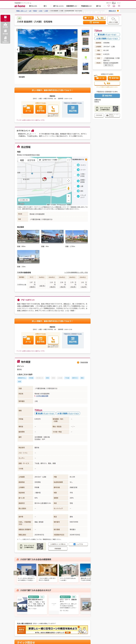Expand the 調べる header dropdown
This screenshot has width=136, height=644.
(x=100, y=6)
